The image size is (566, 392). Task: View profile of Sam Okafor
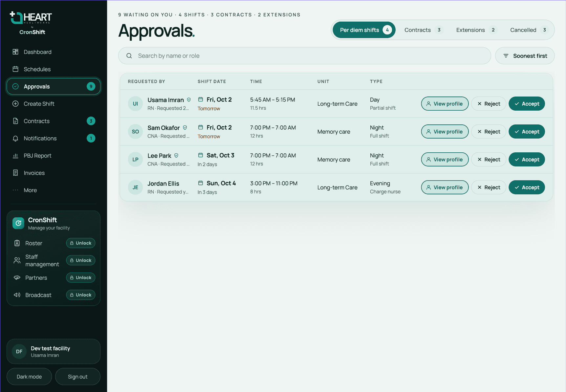(x=445, y=132)
